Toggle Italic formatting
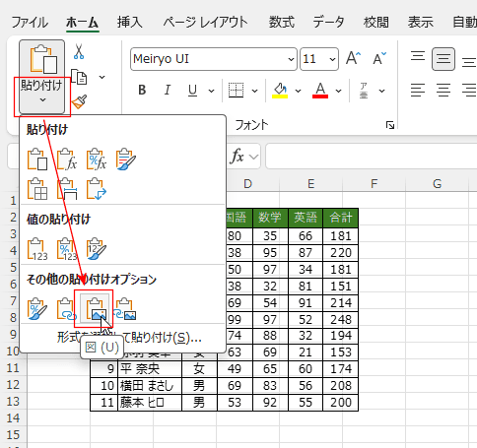This screenshot has width=477, height=448. (x=168, y=90)
